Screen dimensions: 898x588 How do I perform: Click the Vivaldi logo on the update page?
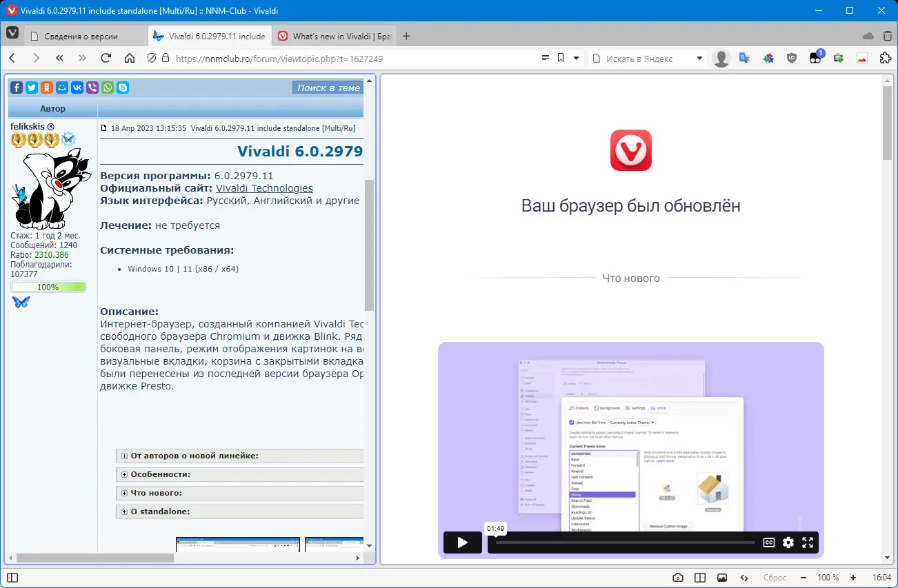[x=630, y=150]
